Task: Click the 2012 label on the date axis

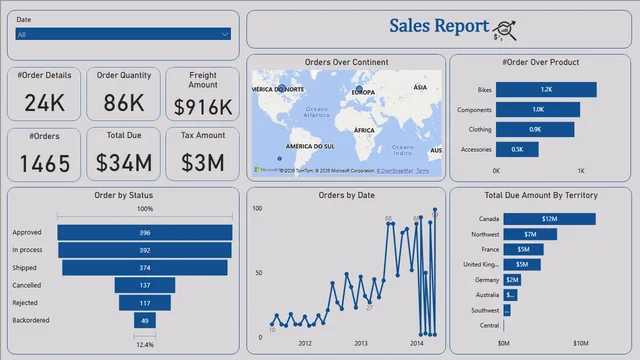Action: 305,343
